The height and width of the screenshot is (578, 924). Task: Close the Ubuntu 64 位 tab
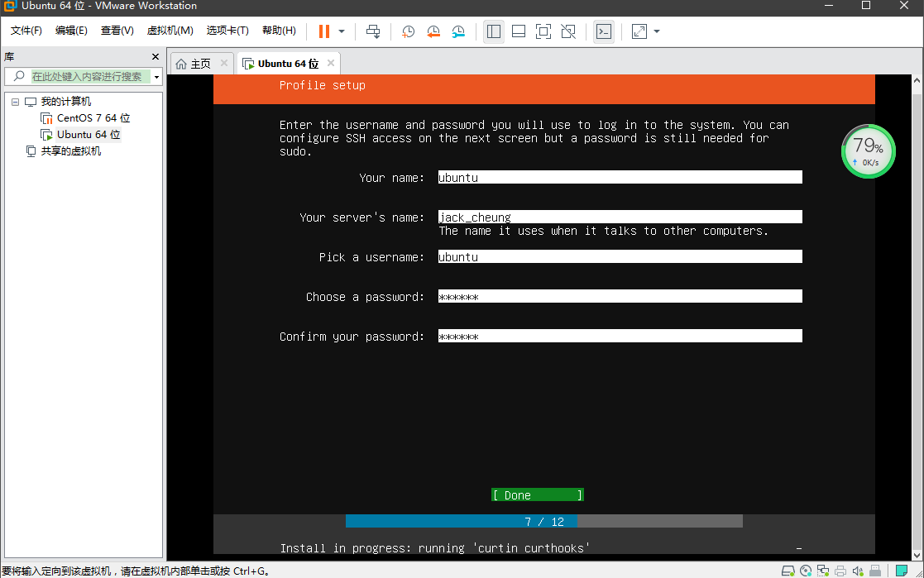(331, 63)
